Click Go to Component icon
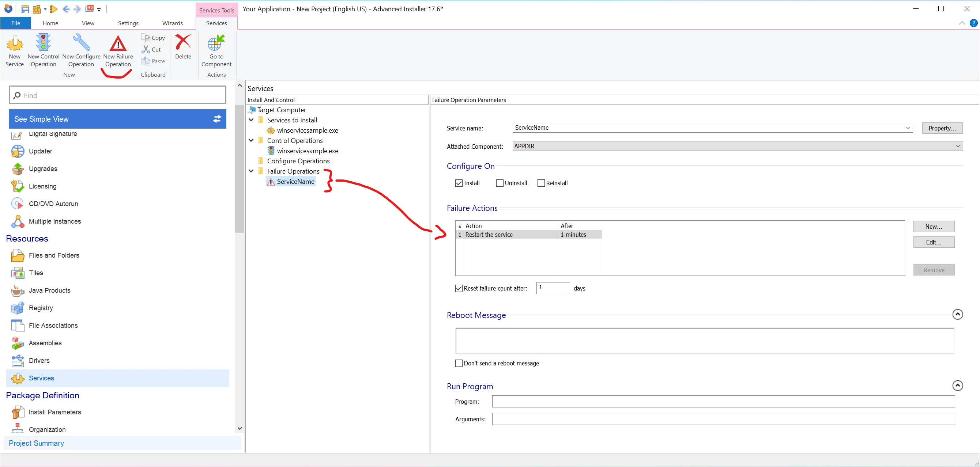This screenshot has width=980, height=467. pyautogui.click(x=216, y=43)
